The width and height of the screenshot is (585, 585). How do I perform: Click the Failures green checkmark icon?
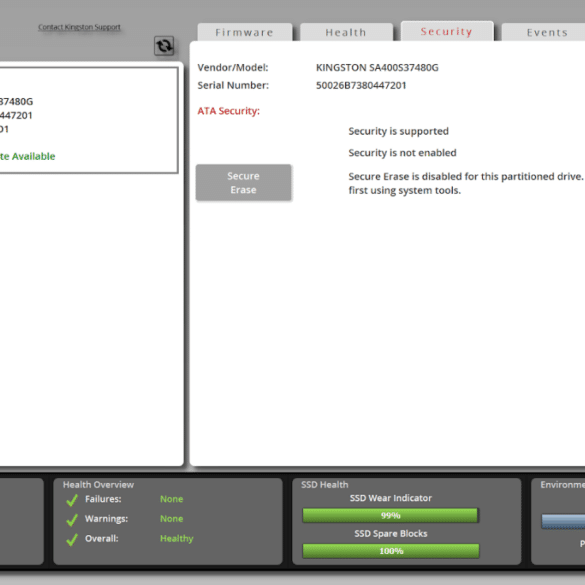tap(72, 500)
